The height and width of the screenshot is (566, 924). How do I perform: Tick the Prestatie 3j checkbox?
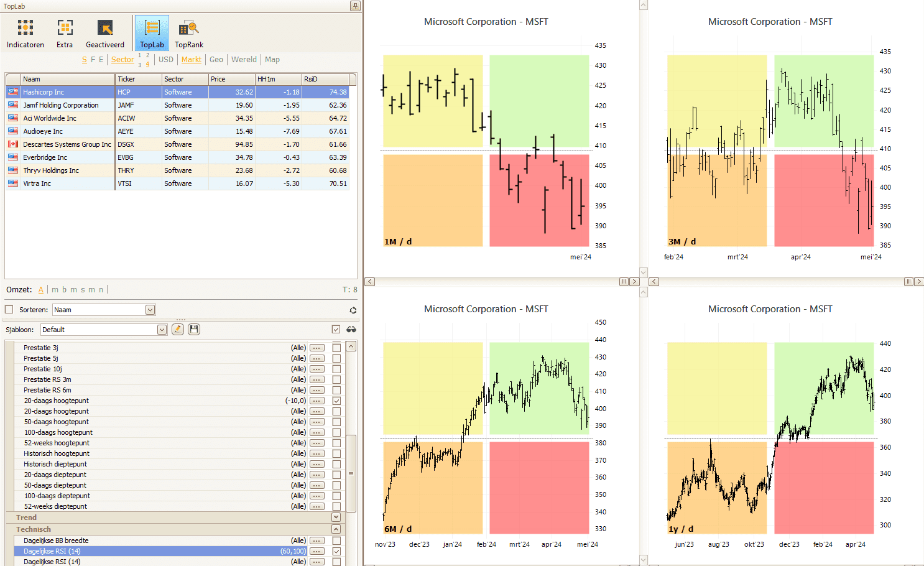(336, 348)
